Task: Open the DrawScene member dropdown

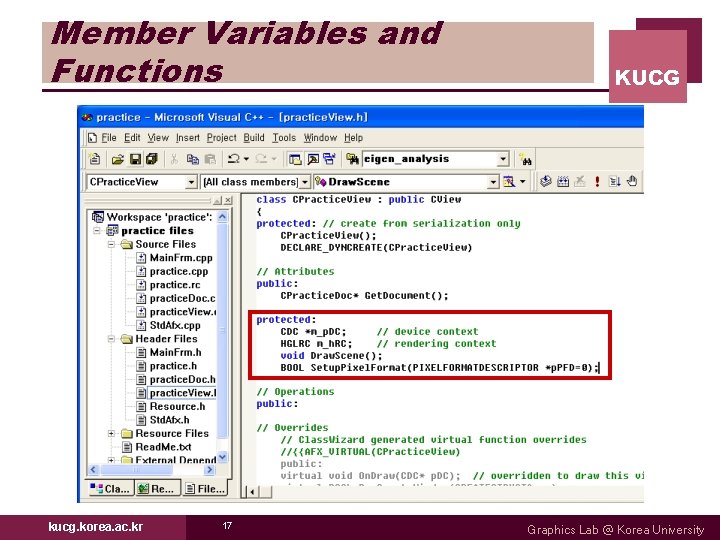Action: click(x=493, y=182)
